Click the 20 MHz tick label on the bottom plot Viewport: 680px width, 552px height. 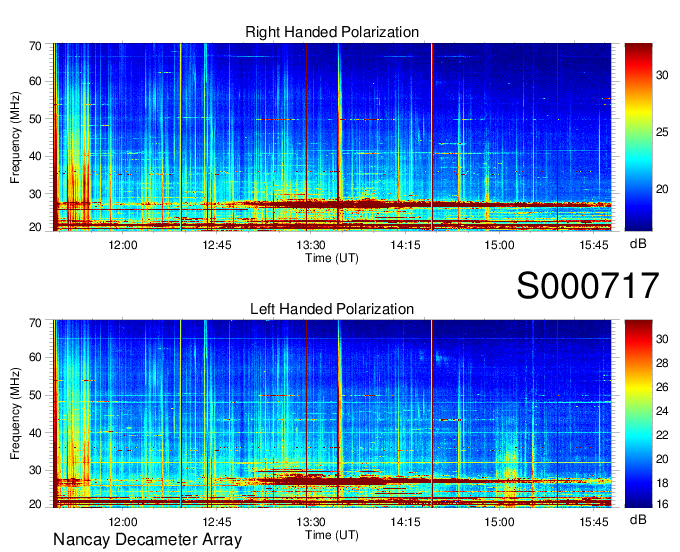(35, 504)
